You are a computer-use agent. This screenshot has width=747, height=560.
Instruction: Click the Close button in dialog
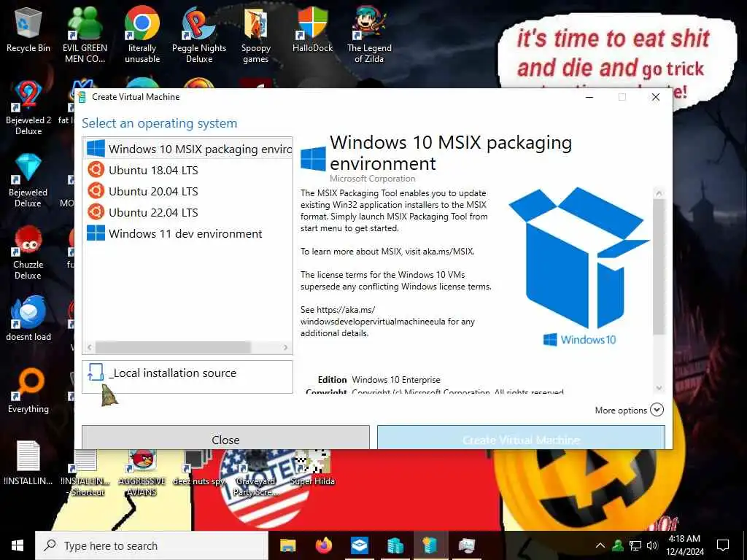click(226, 437)
